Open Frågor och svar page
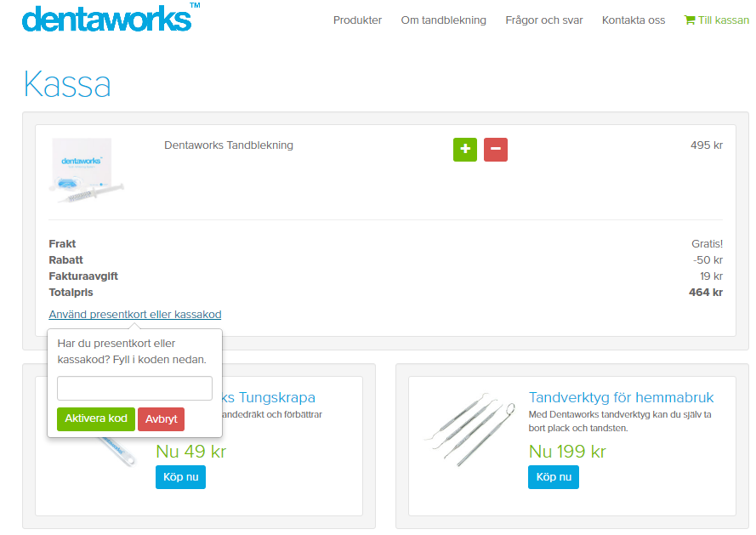This screenshot has width=756, height=535. [543, 20]
